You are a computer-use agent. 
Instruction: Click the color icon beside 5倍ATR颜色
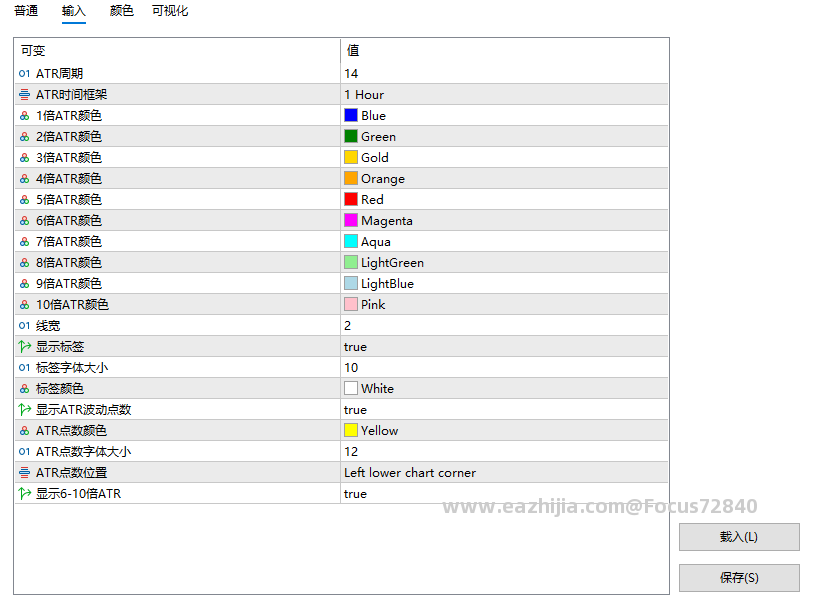(24, 200)
